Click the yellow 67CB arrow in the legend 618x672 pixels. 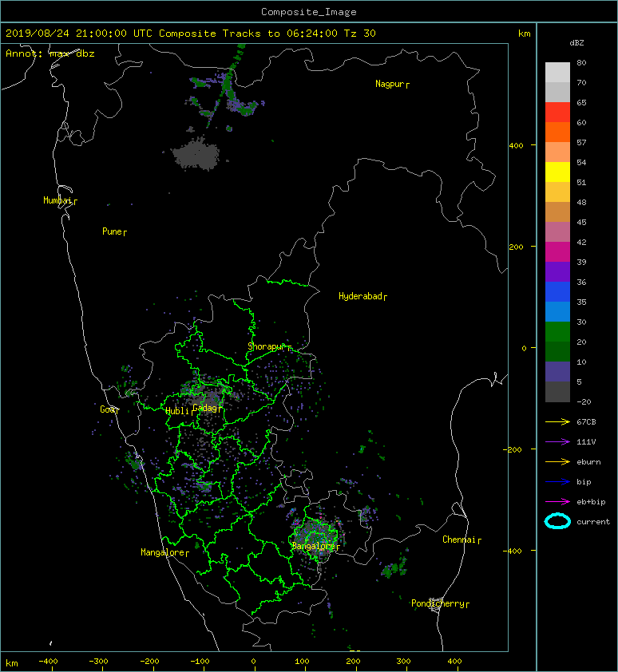(557, 421)
